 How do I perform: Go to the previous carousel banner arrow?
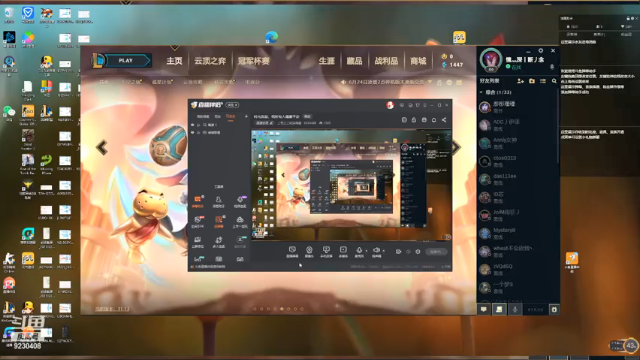click(102, 147)
